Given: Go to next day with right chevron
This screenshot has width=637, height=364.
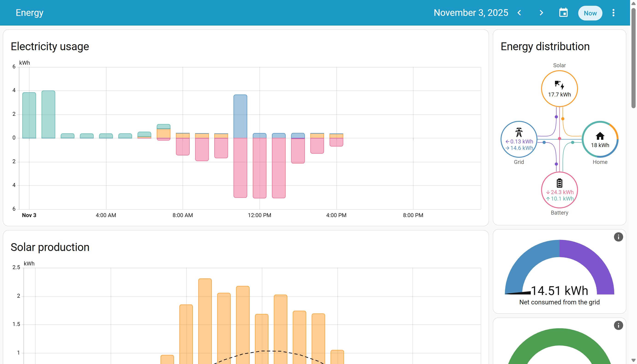Looking at the screenshot, I should 541,13.
